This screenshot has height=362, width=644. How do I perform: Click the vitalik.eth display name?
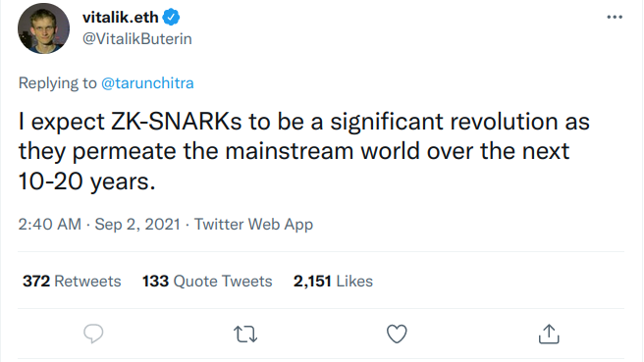(121, 18)
